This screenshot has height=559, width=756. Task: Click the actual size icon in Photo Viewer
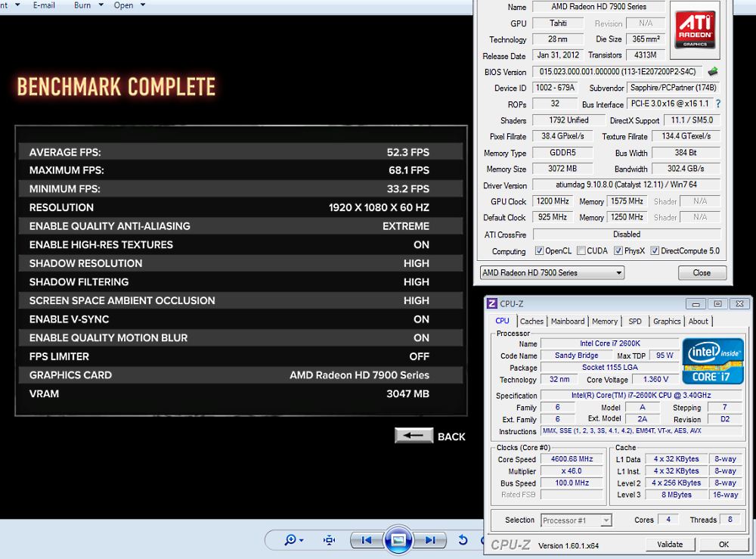330,539
